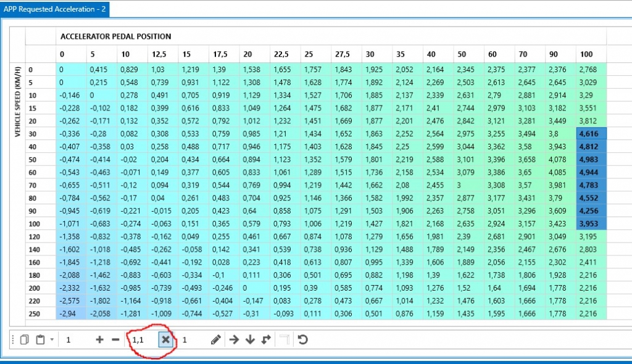Click cell -0,1 in speed row 180
Viewport: 632px width, 364px height.
click(x=224, y=275)
